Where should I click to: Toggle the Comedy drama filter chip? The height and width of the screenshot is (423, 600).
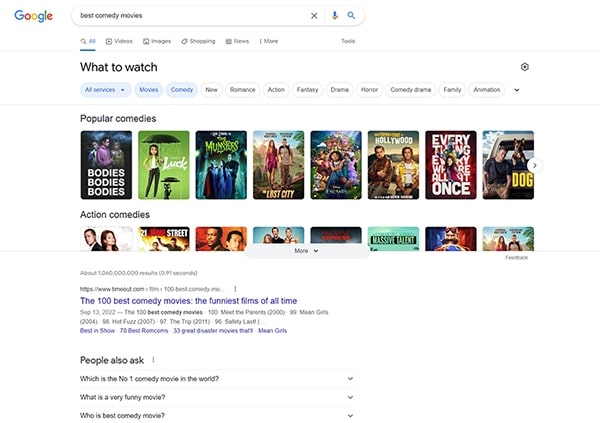coord(411,90)
